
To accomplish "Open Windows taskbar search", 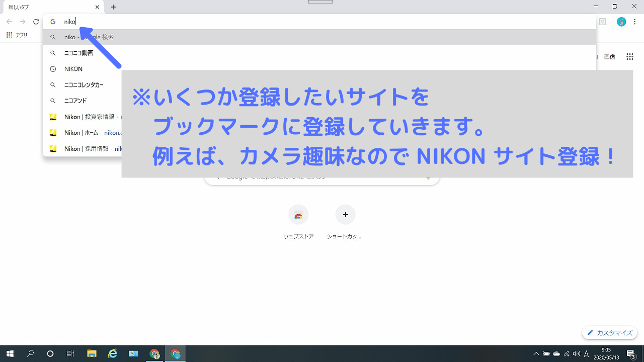I will [x=30, y=353].
